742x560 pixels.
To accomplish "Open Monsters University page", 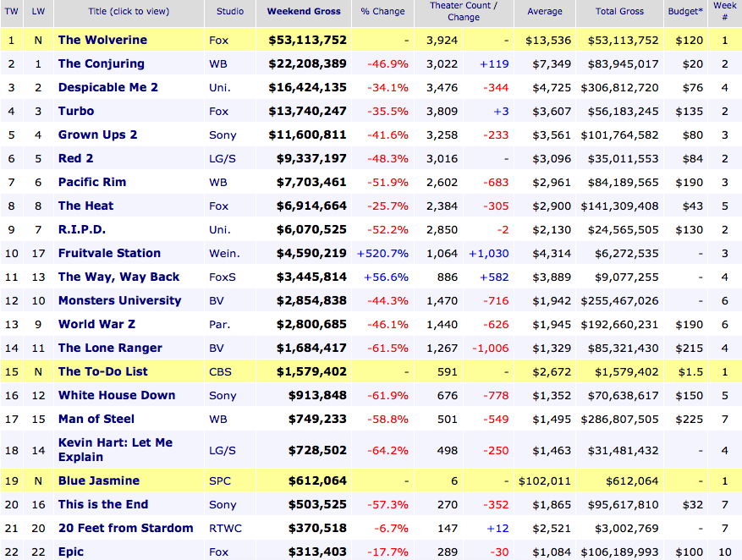I will pos(120,300).
